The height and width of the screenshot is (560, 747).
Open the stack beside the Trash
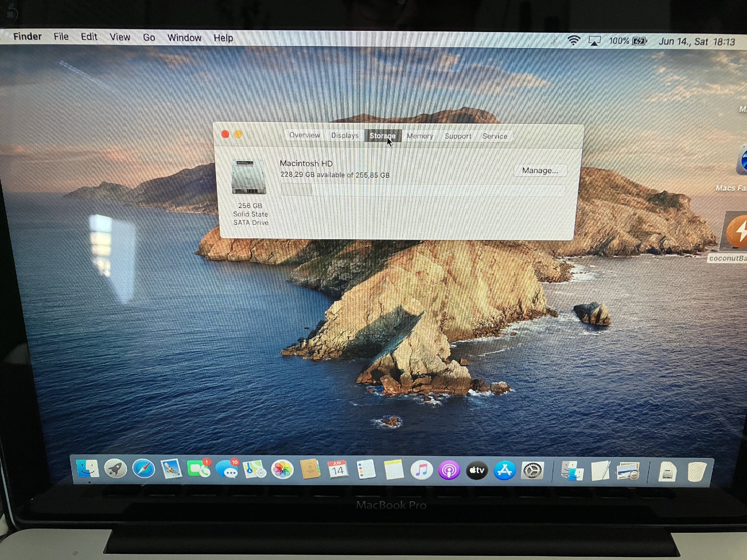click(x=667, y=472)
